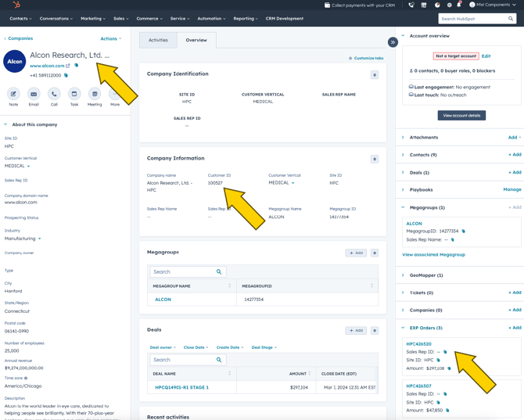Expand the Playbooks section
This screenshot has height=420, width=524.
pyautogui.click(x=404, y=189)
